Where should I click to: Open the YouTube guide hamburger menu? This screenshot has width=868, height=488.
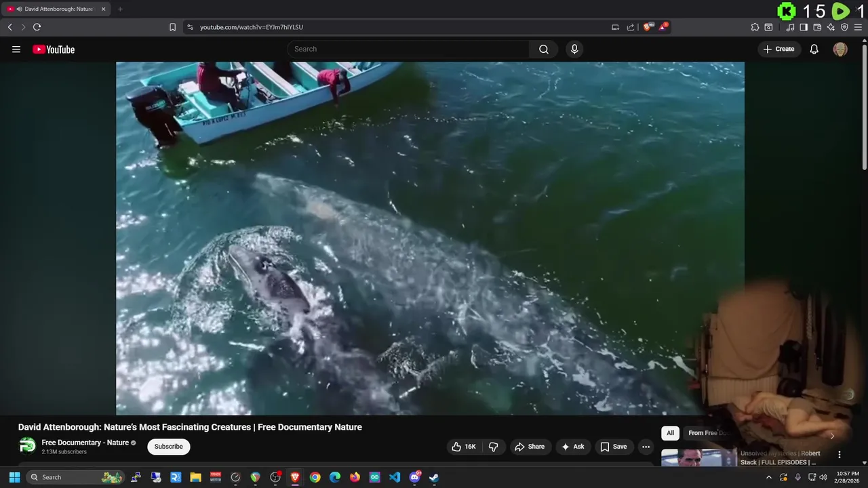coord(16,49)
